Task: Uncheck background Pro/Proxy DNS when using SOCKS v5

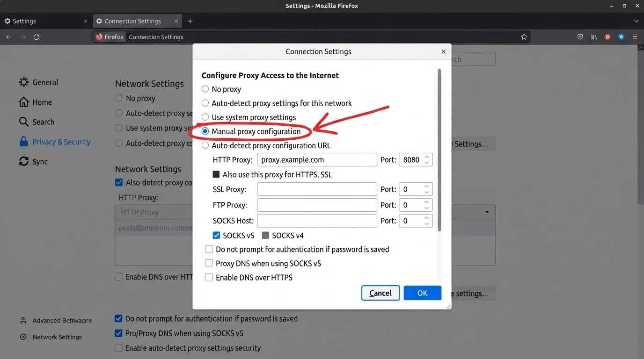Action: click(x=119, y=333)
